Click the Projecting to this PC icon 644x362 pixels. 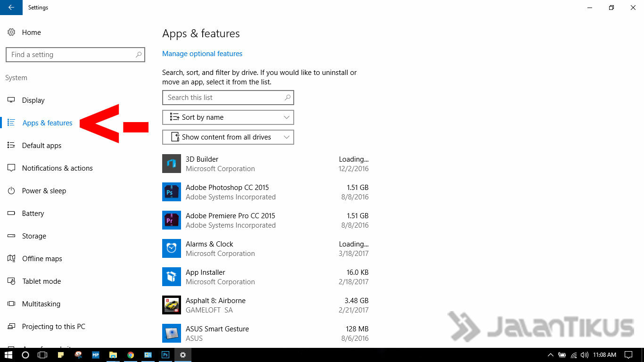[x=11, y=326]
